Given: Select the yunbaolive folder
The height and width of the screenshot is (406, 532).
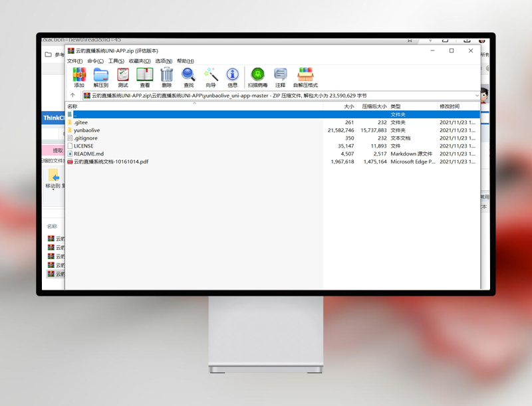Looking at the screenshot, I should pyautogui.click(x=86, y=130).
